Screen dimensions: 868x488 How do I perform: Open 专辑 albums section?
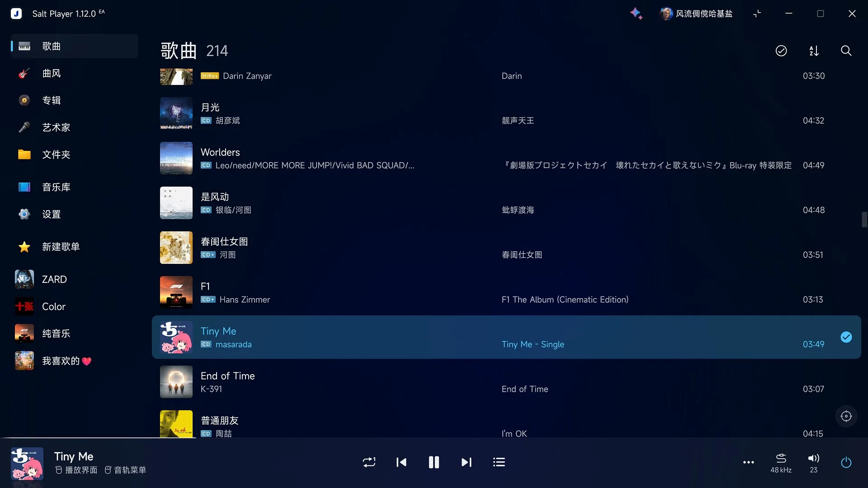pyautogui.click(x=75, y=100)
